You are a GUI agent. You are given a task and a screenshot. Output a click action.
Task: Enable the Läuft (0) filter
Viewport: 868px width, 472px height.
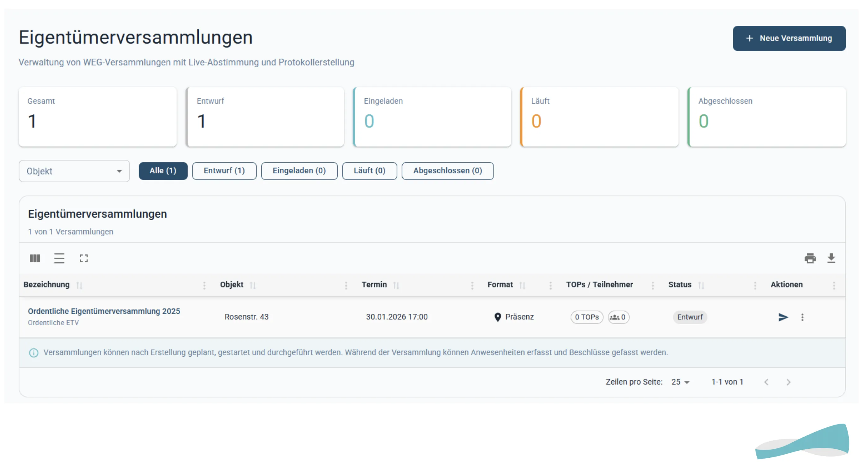click(369, 171)
